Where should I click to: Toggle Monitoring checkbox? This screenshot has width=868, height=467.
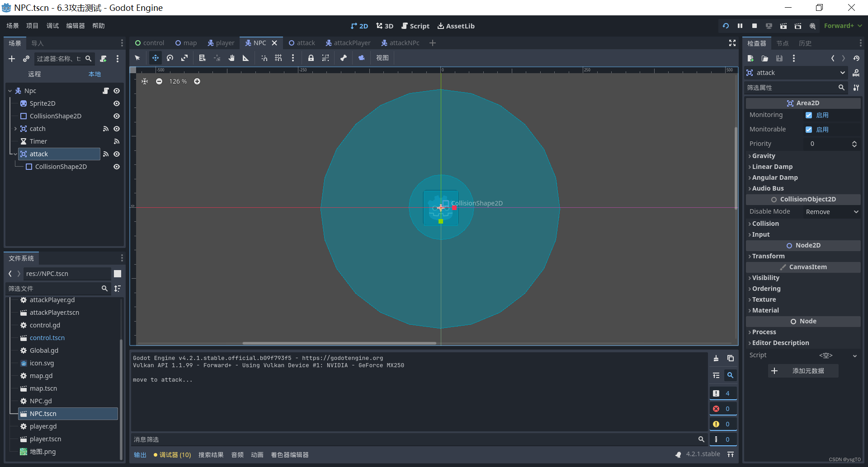[809, 115]
